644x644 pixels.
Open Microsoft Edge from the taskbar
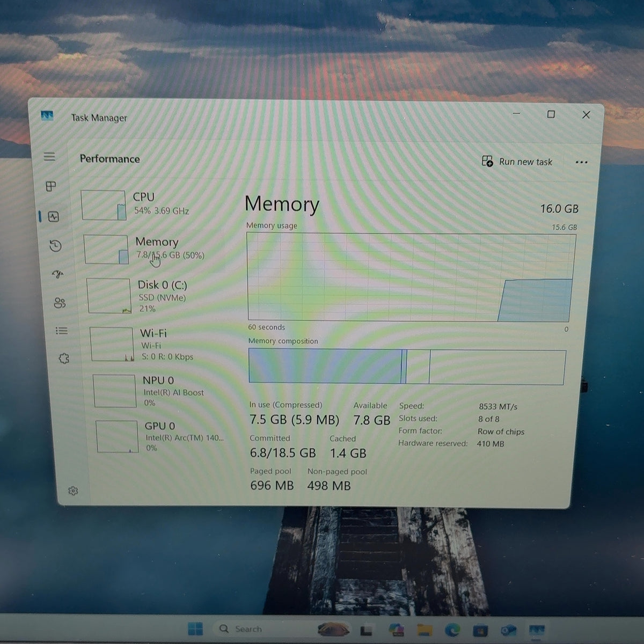coord(452,630)
